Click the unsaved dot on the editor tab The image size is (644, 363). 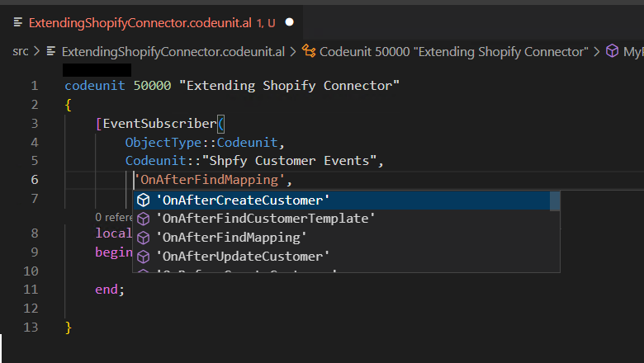click(289, 22)
